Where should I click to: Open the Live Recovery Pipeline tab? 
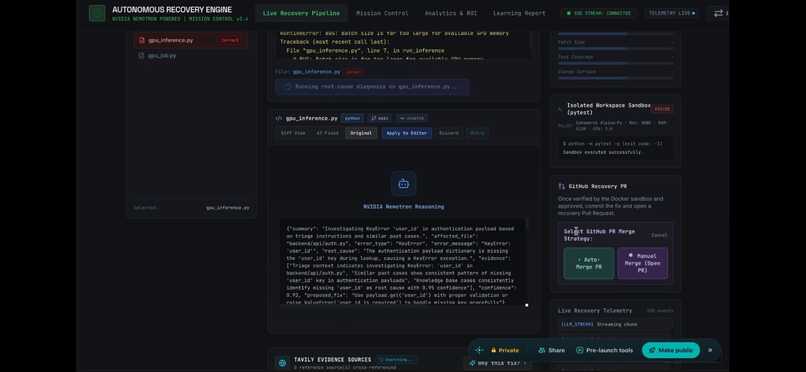pos(301,13)
